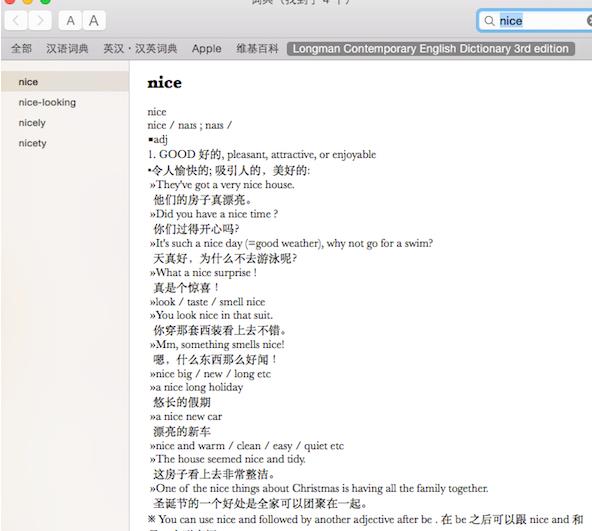
Task: Open the Apple dictionary tab
Action: [207, 49]
